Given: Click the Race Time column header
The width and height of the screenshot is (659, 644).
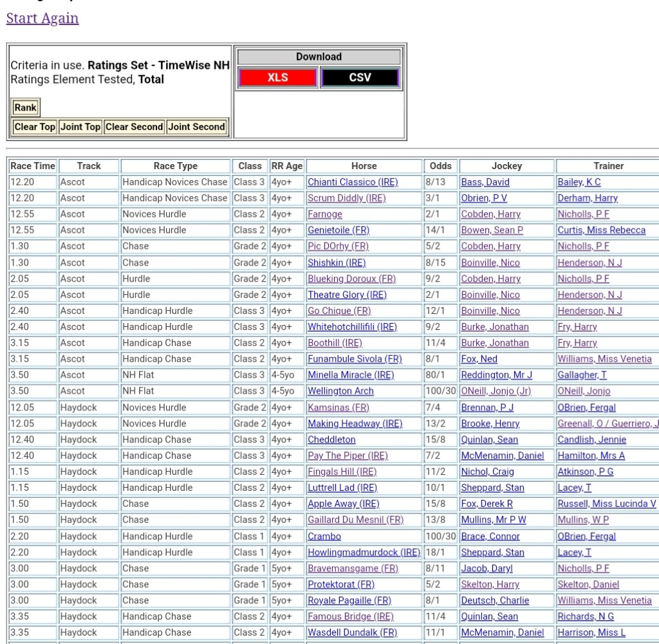Looking at the screenshot, I should point(33,166).
